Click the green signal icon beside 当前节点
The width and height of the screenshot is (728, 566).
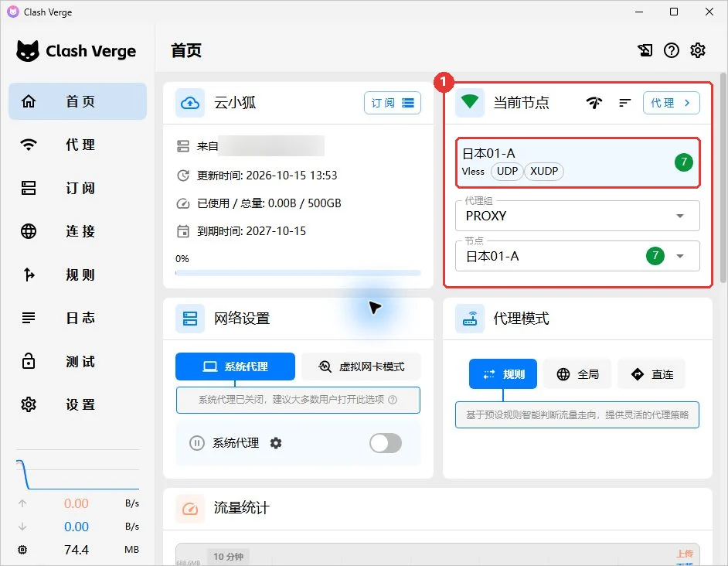(470, 102)
